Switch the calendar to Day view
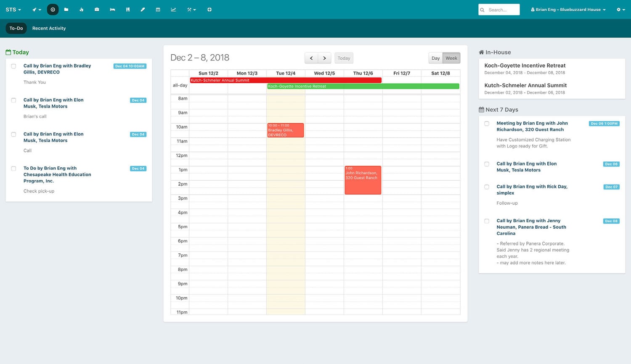The height and width of the screenshot is (364, 631). [x=435, y=58]
